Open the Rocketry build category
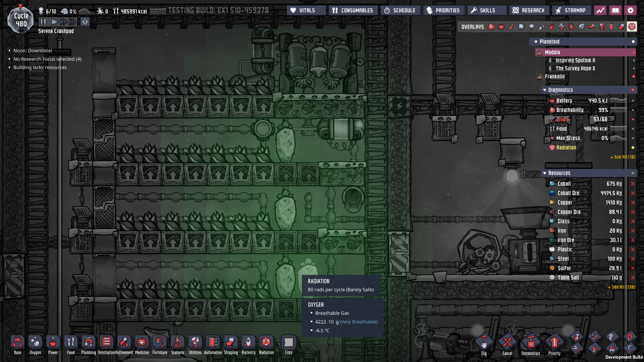The image size is (644, 362). point(248,343)
